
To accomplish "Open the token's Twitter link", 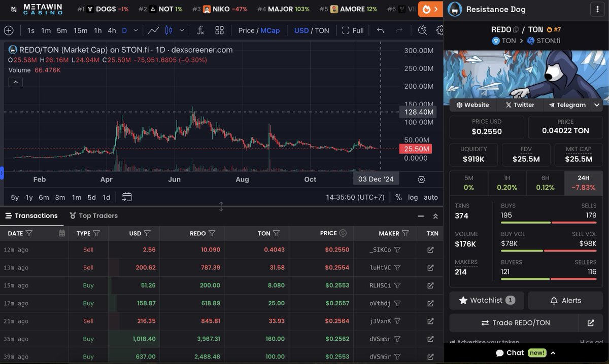I will (519, 105).
